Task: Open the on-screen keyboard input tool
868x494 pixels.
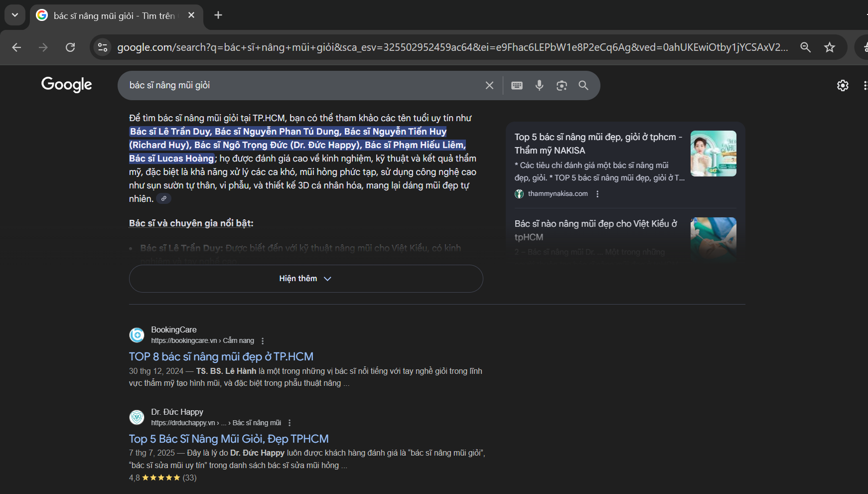Action: (517, 85)
